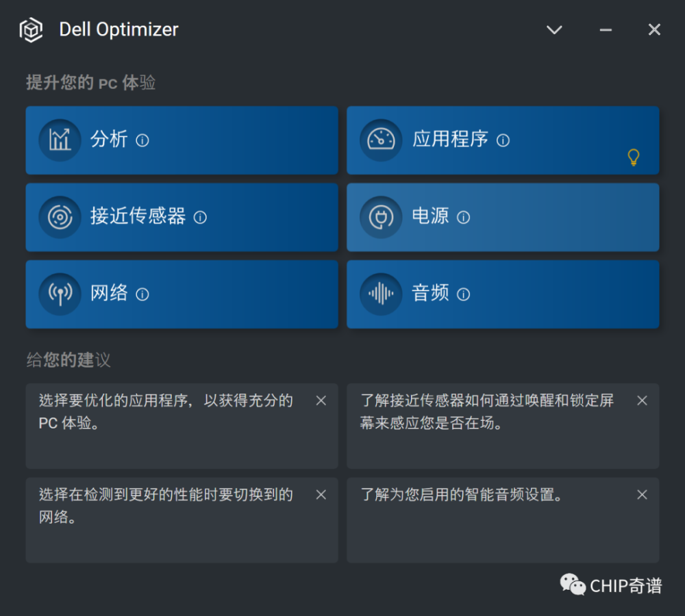The height and width of the screenshot is (616, 685).
Task: Dismiss the 选择要优化的应用程序 suggestion
Action: click(x=321, y=401)
